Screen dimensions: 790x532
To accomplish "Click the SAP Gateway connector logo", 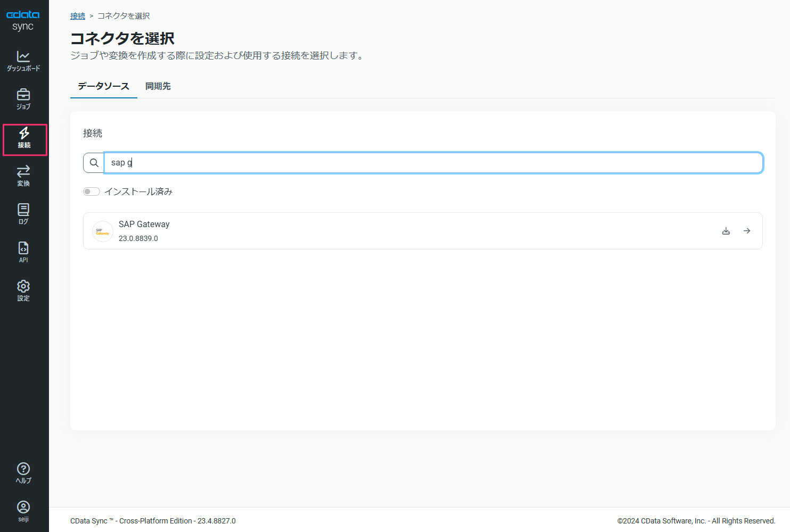I will pos(103,231).
